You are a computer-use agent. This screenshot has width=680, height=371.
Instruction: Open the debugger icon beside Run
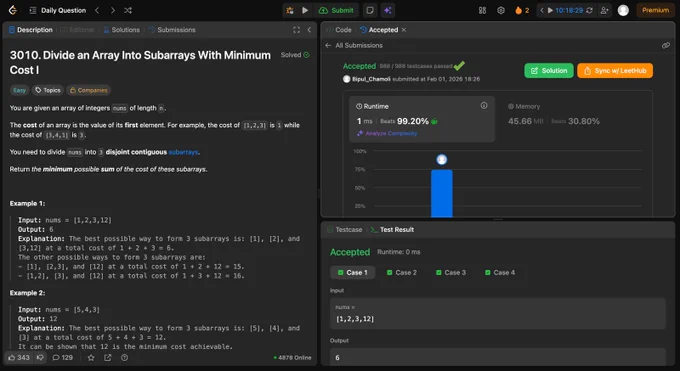point(290,10)
